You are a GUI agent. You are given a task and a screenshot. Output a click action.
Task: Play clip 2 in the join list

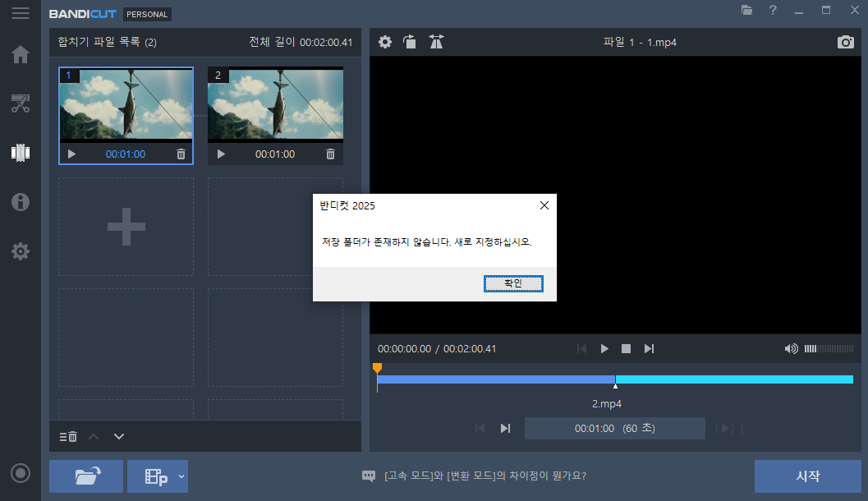tap(221, 154)
